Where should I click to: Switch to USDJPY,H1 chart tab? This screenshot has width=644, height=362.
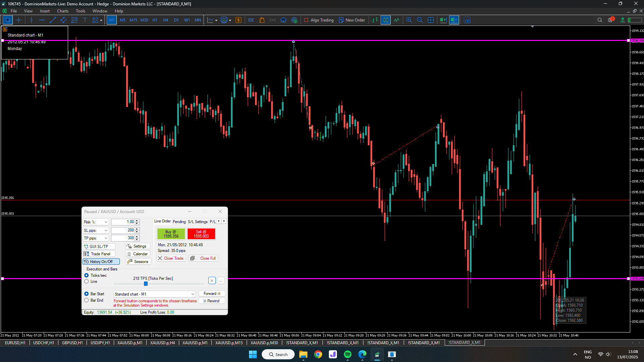click(x=100, y=343)
